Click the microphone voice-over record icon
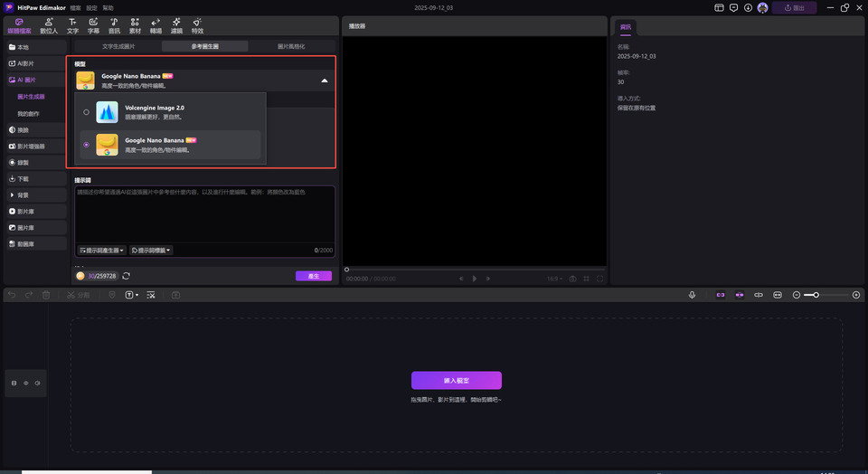This screenshot has width=868, height=474. pyautogui.click(x=692, y=295)
